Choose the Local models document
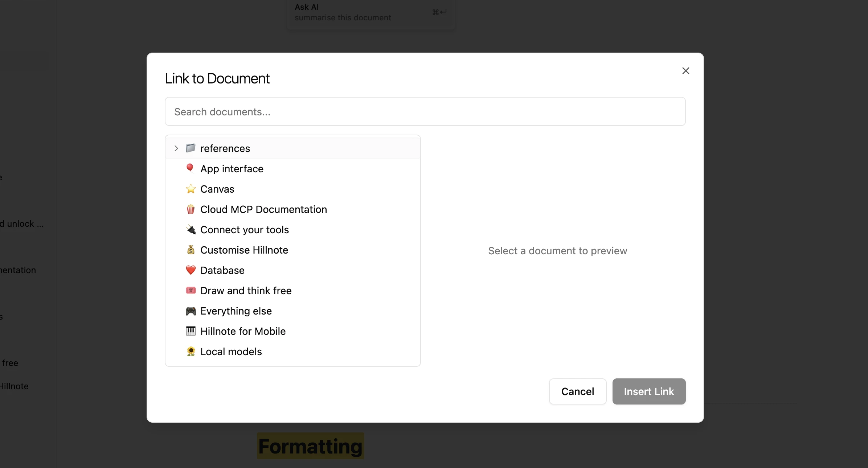 tap(293, 352)
